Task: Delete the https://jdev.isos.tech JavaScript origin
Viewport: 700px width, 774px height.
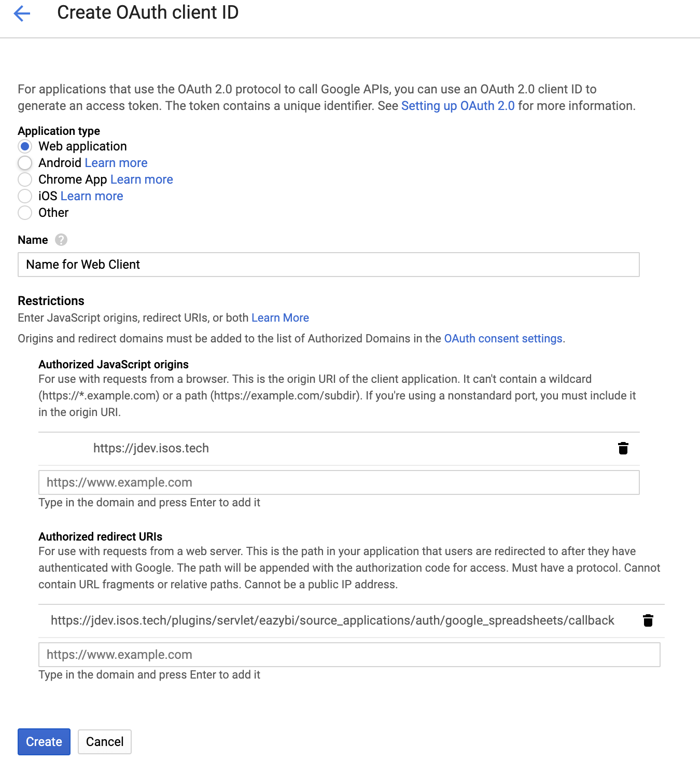Action: (623, 448)
